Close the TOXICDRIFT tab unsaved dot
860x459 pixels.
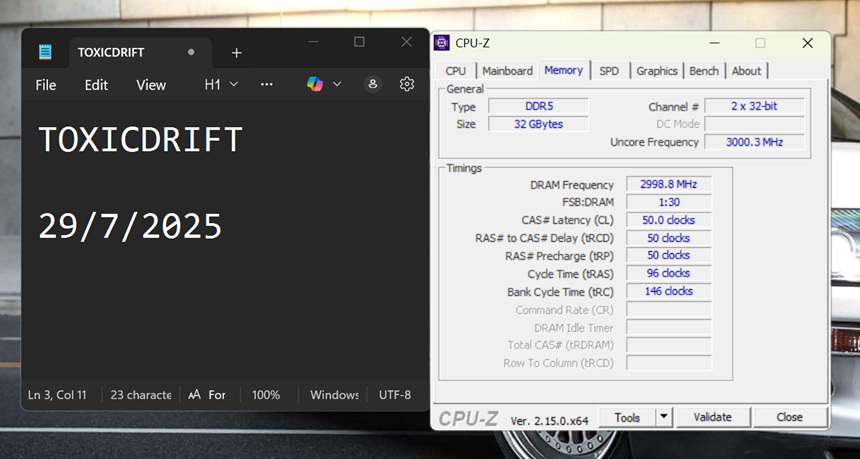191,52
